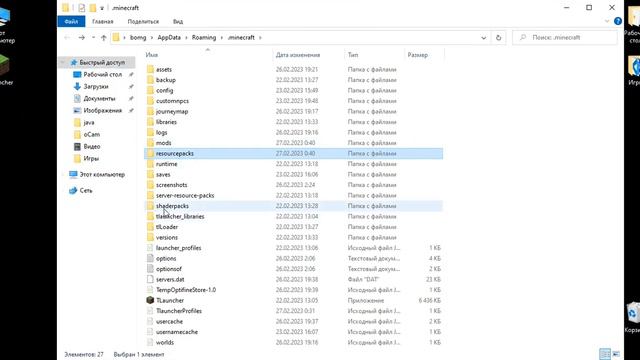Expand the chevron after Roaming in path

pyautogui.click(x=222, y=38)
